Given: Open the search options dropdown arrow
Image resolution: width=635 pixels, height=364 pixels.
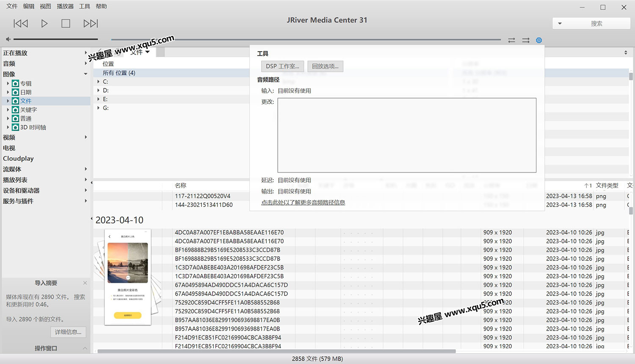Looking at the screenshot, I should click(x=560, y=24).
